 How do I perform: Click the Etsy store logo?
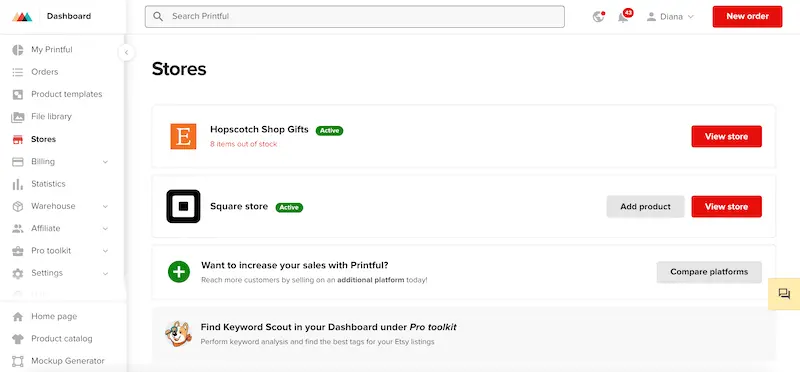(x=183, y=136)
